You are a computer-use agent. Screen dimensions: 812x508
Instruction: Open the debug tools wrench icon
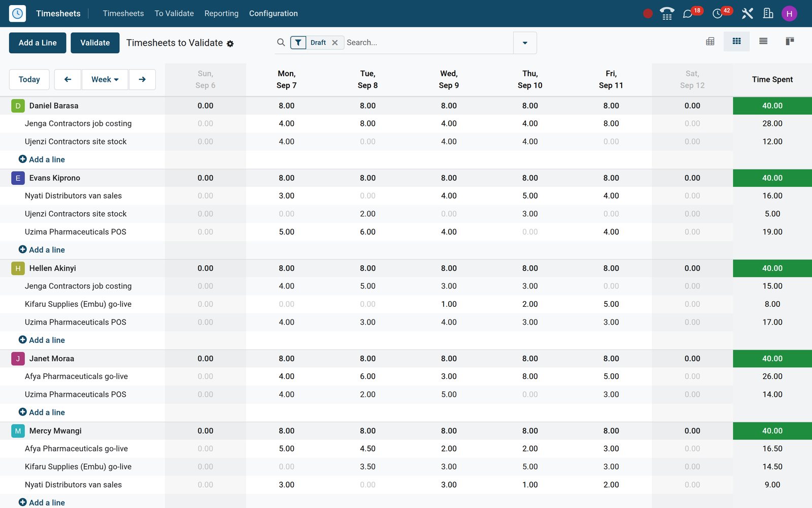pyautogui.click(x=747, y=13)
